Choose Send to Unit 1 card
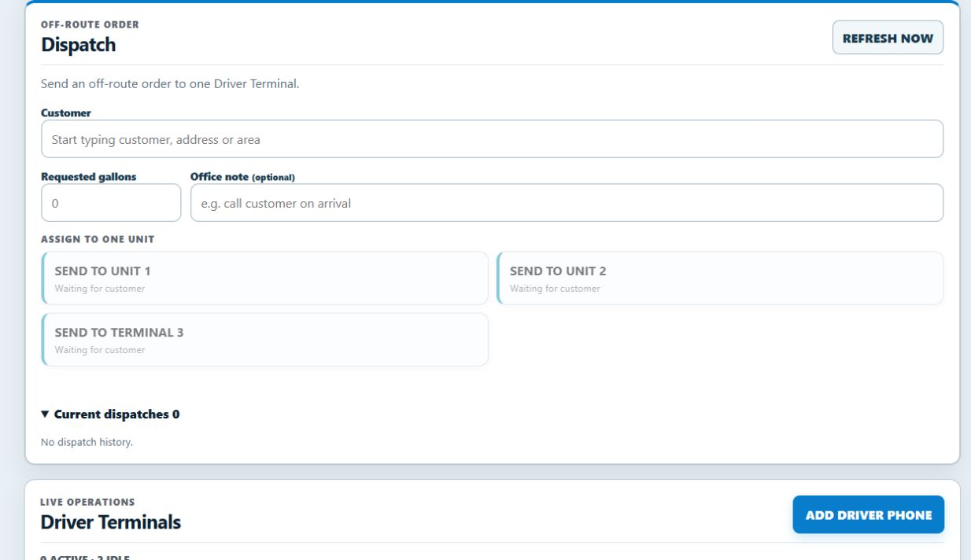Screen dimensions: 971x560 point(264,278)
